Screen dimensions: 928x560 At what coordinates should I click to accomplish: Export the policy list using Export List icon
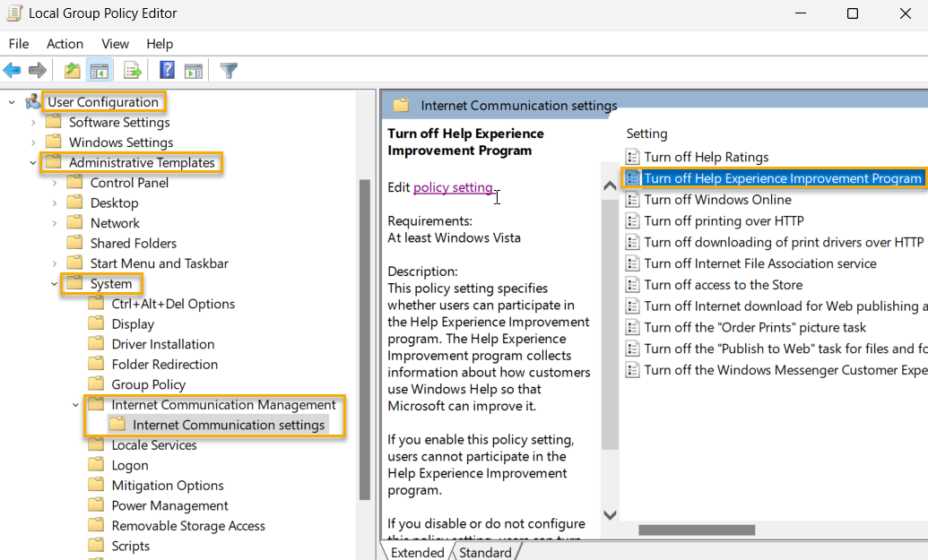tap(130, 70)
